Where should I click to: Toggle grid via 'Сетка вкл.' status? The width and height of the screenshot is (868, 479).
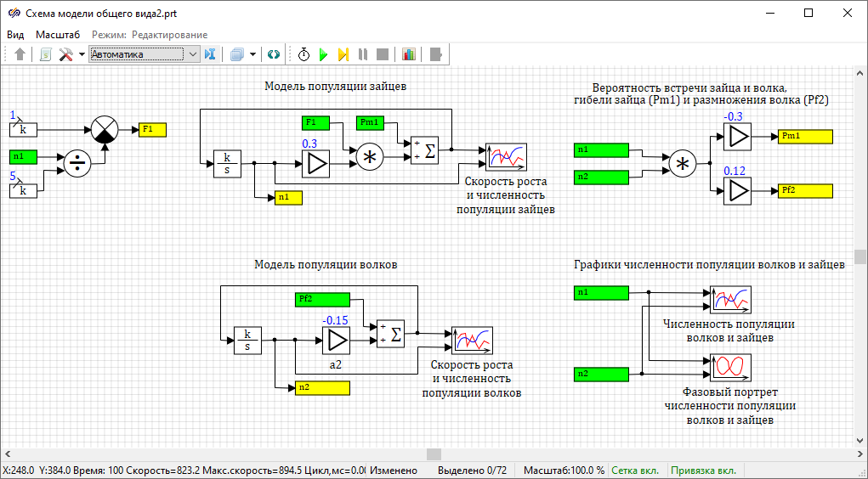637,471
